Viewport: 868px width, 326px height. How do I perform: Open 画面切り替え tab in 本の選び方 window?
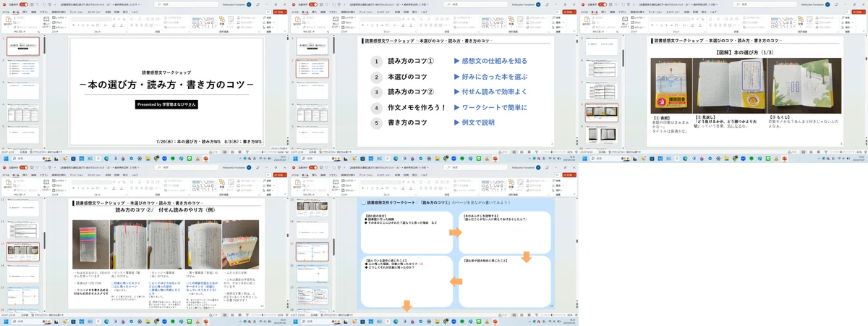[x=636, y=12]
